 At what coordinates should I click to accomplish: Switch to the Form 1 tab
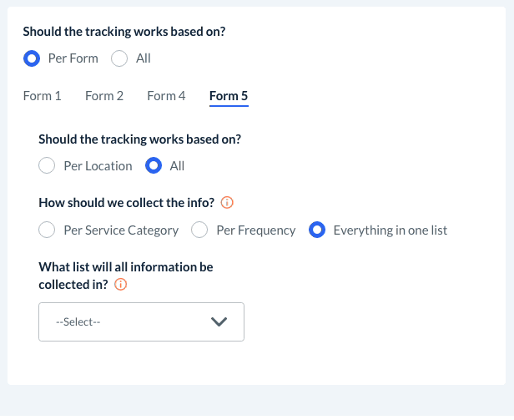43,96
